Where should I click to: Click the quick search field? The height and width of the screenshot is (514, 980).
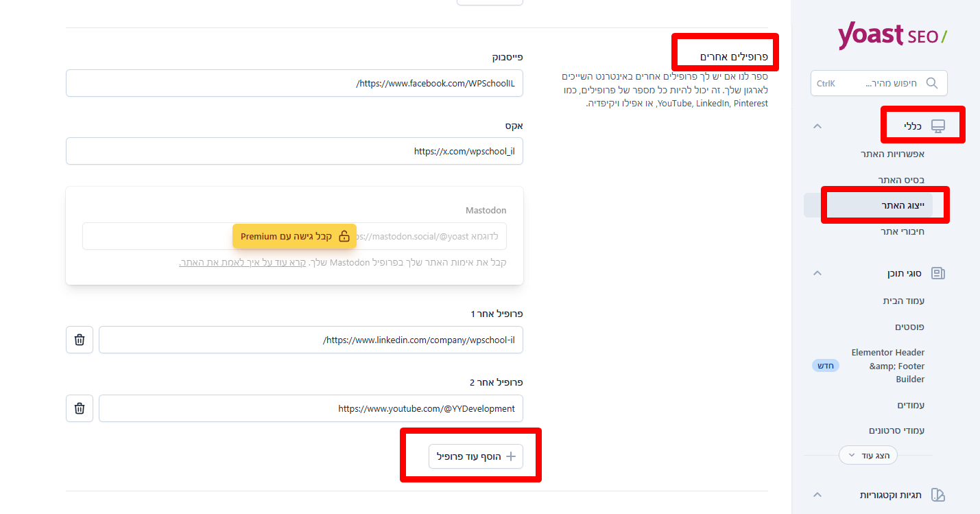pyautogui.click(x=879, y=83)
